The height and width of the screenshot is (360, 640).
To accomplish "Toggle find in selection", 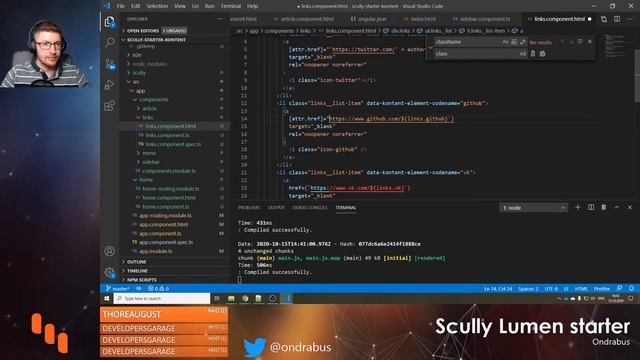I will tap(580, 42).
